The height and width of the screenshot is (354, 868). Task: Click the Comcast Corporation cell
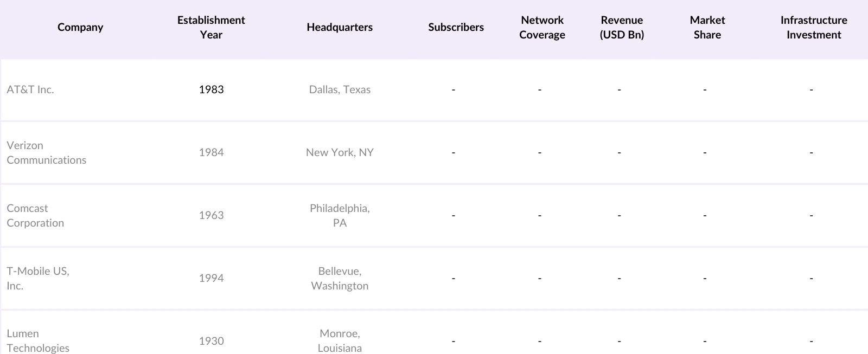coord(35,215)
